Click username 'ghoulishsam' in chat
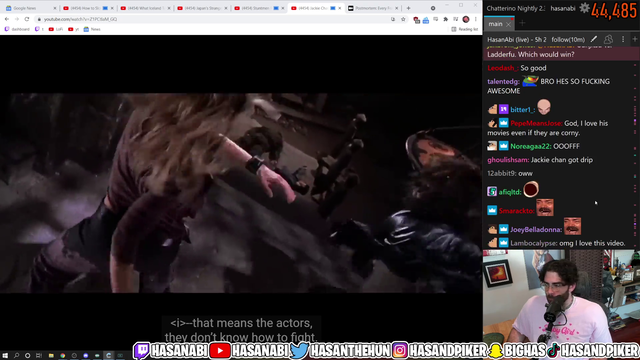Viewport: 640px width, 360px height. click(507, 160)
